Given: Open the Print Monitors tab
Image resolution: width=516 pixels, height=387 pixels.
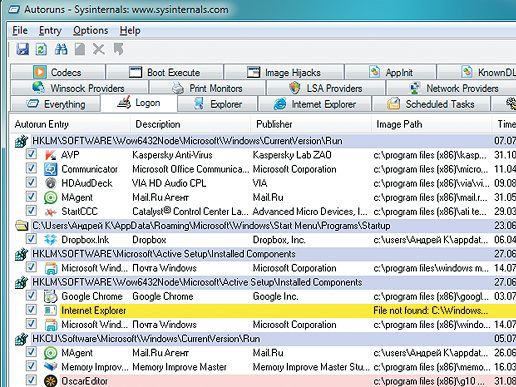Looking at the screenshot, I should click(207, 88).
